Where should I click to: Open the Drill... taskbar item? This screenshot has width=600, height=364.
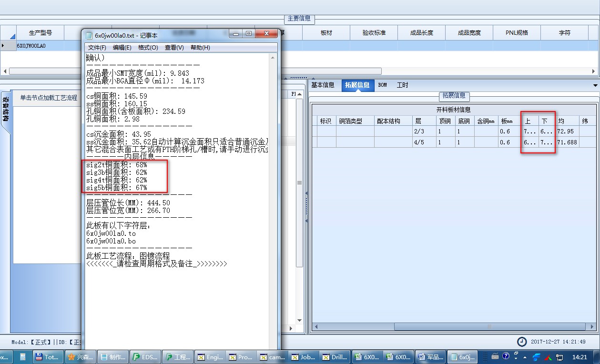tap(335, 357)
